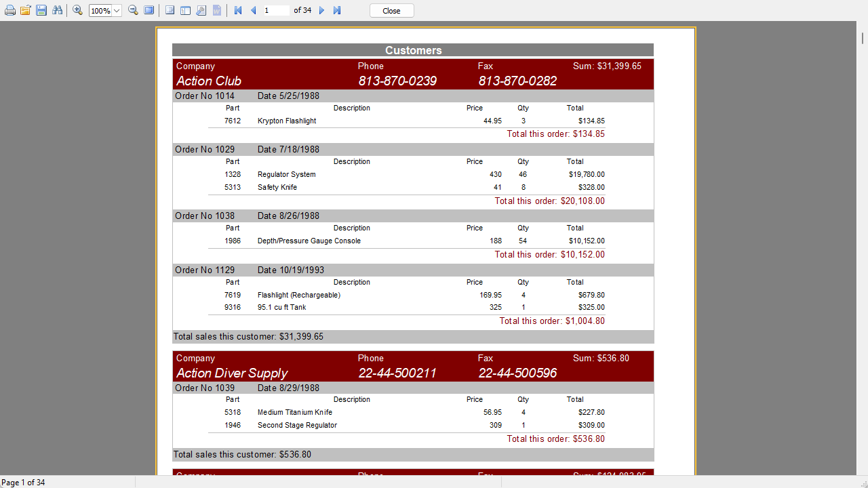This screenshot has height=488, width=868.
Task: Zoom in with magnifier plus icon
Action: (x=78, y=10)
